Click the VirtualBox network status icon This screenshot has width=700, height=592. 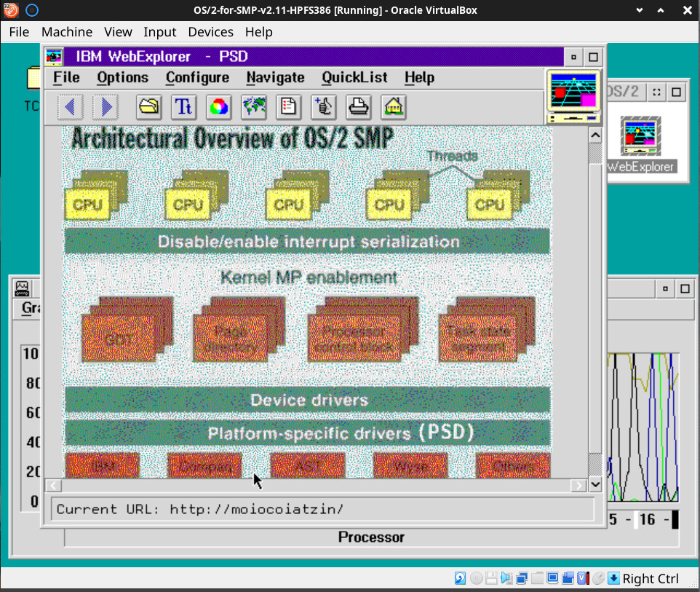[x=522, y=578]
